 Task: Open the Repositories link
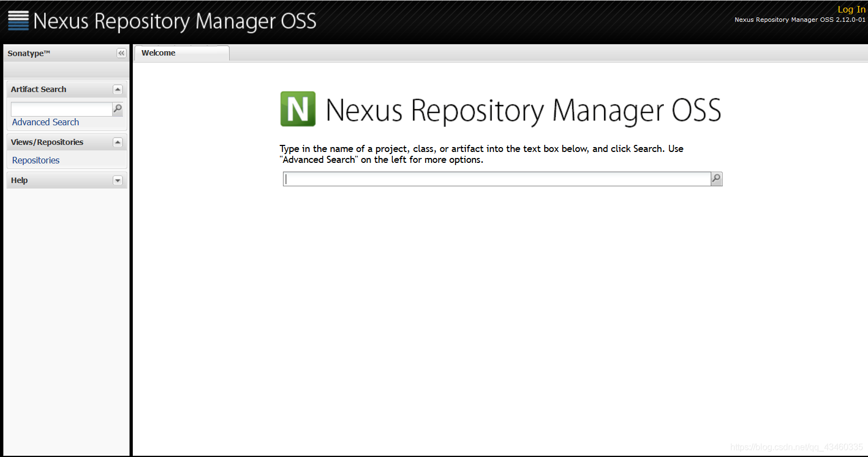pyautogui.click(x=36, y=160)
